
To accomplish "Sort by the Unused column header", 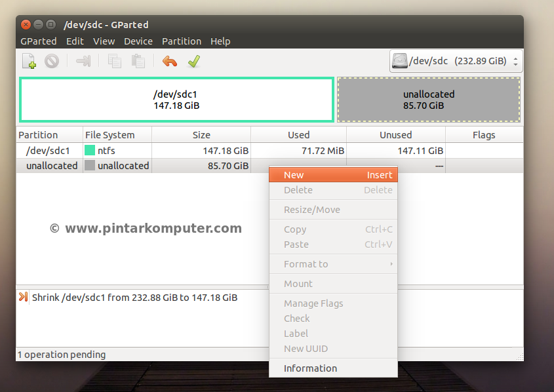I will (x=396, y=135).
